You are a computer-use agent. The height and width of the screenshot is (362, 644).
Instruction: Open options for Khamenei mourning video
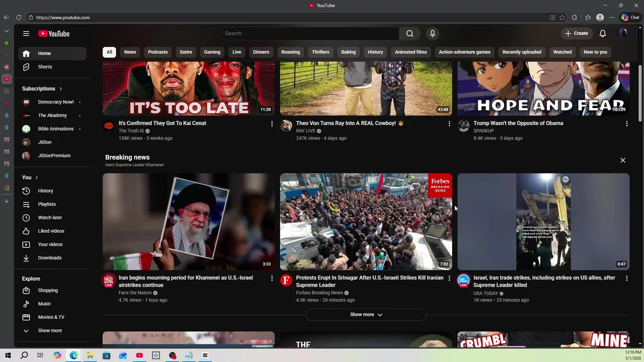(272, 278)
